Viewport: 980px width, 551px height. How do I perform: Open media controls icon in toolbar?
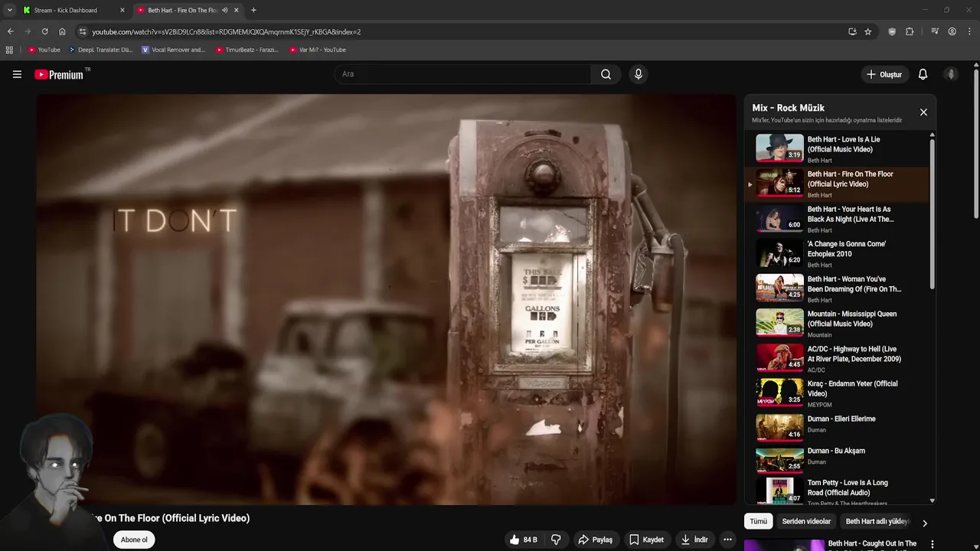[x=935, y=31]
